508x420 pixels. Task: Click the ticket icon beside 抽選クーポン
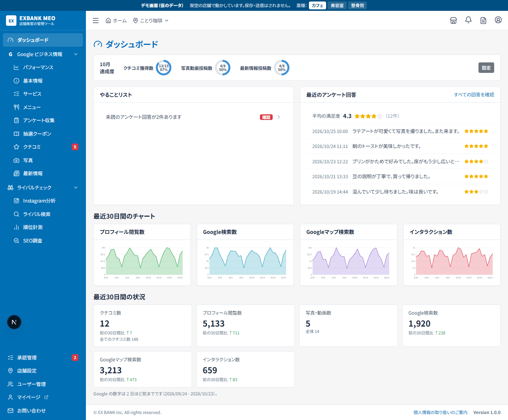click(16, 134)
